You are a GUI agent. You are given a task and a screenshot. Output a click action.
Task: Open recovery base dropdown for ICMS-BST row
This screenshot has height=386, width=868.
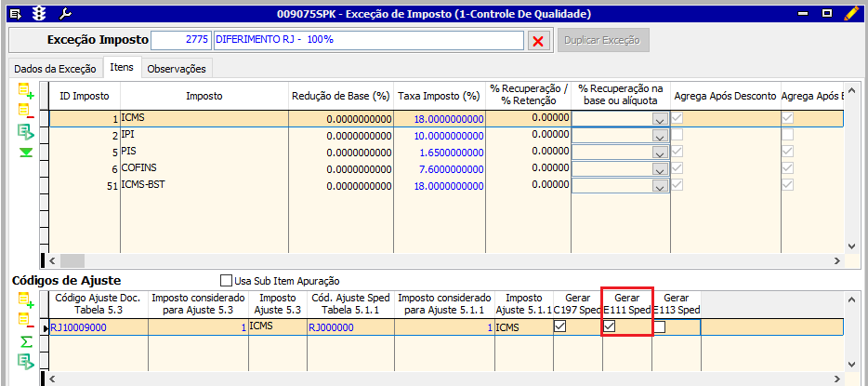(660, 186)
